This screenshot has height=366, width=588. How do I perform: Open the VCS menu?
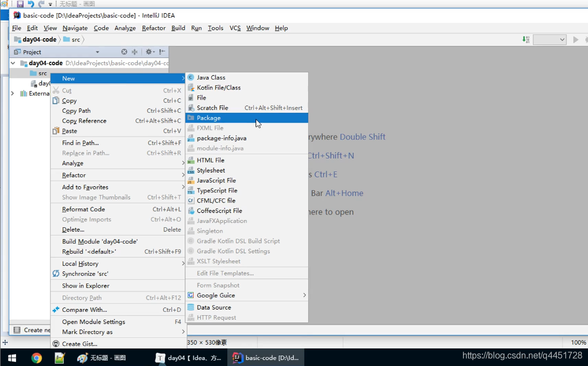235,28
